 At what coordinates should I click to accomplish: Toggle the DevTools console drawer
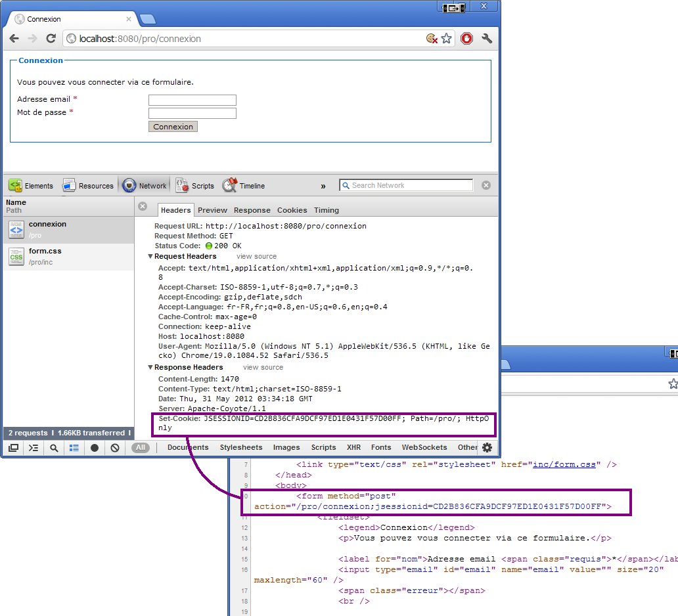[x=34, y=448]
